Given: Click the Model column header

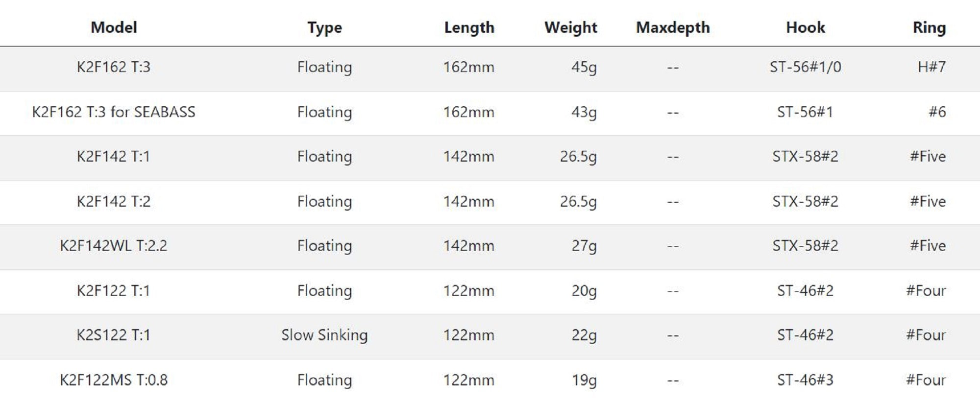Looking at the screenshot, I should click(x=114, y=27).
